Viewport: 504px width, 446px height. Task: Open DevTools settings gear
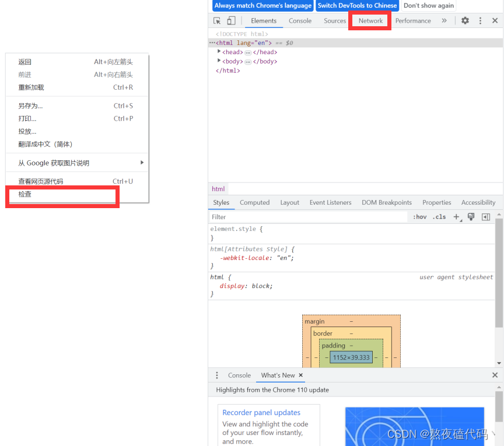click(465, 21)
